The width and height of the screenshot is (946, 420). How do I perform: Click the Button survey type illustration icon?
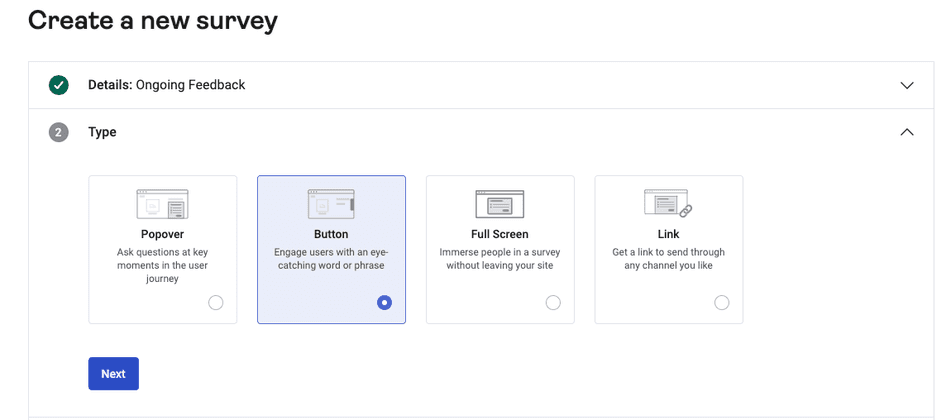coord(331,204)
